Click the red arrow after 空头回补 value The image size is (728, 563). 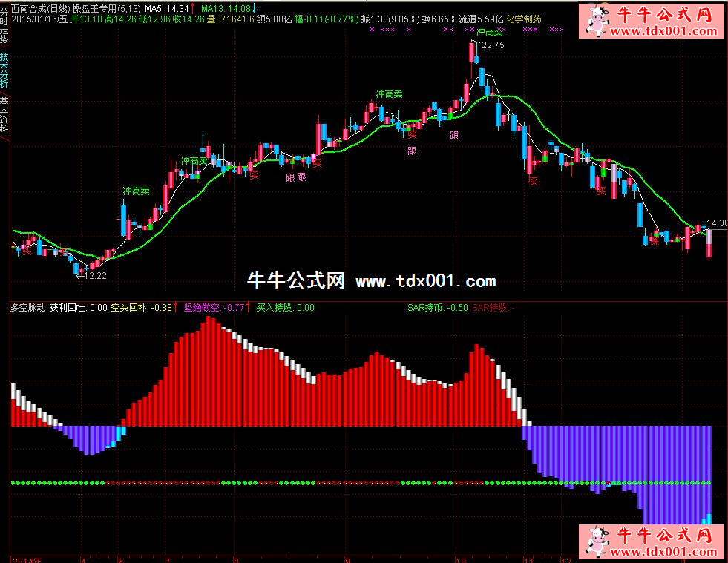coord(176,307)
